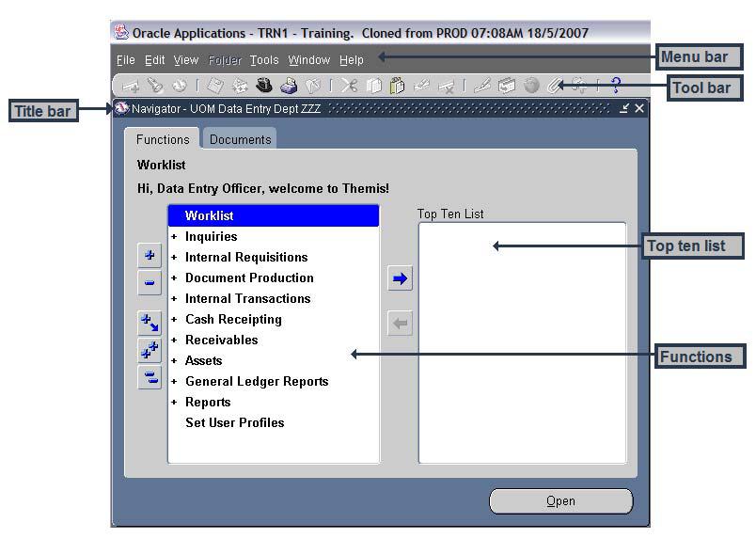756x539 pixels.
Task: Click the Expand All double-plus button
Action: point(150,350)
